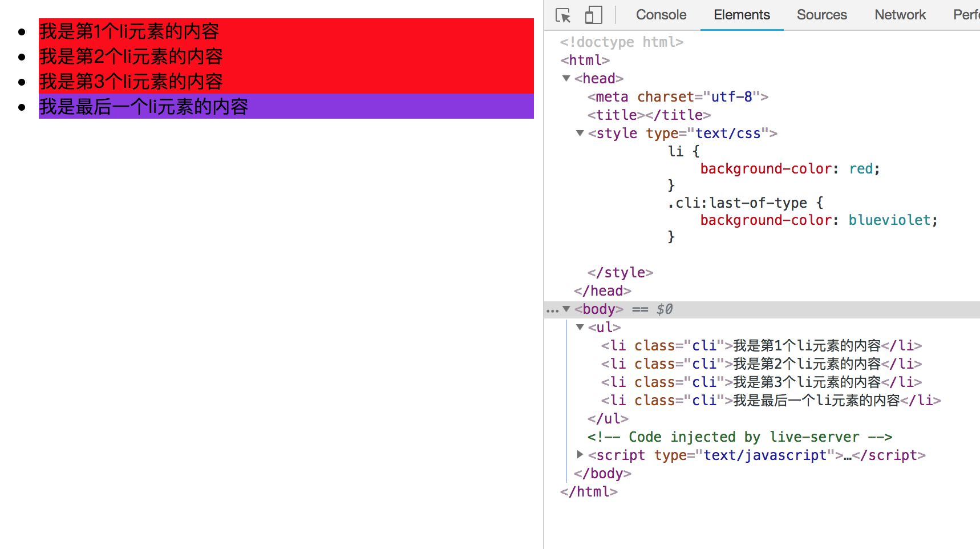Click the first red list item on page
980x549 pixels.
(286, 31)
